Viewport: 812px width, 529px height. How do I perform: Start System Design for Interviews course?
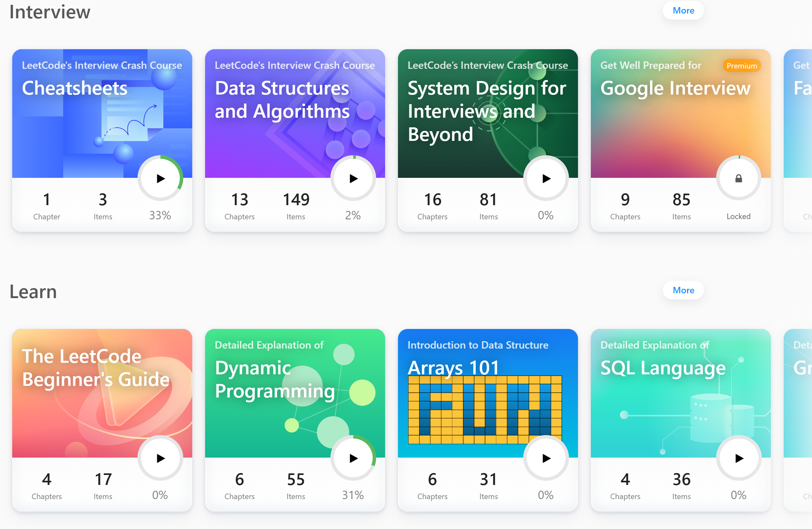coord(546,178)
